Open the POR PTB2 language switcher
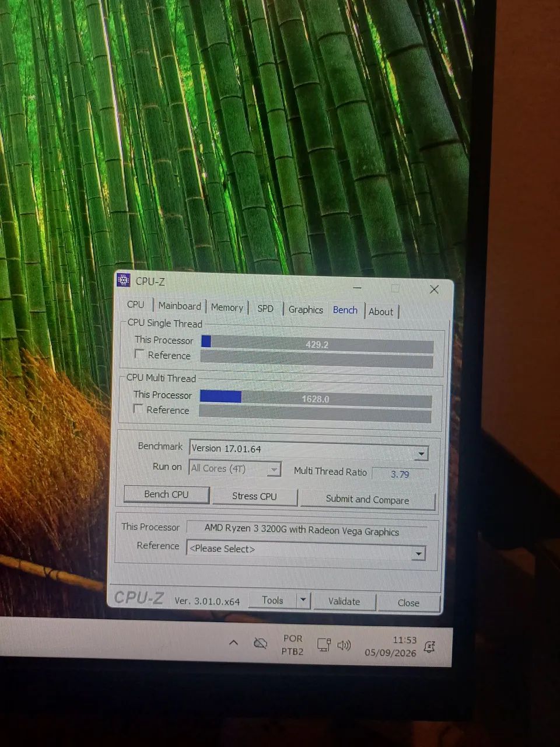 coord(293,644)
